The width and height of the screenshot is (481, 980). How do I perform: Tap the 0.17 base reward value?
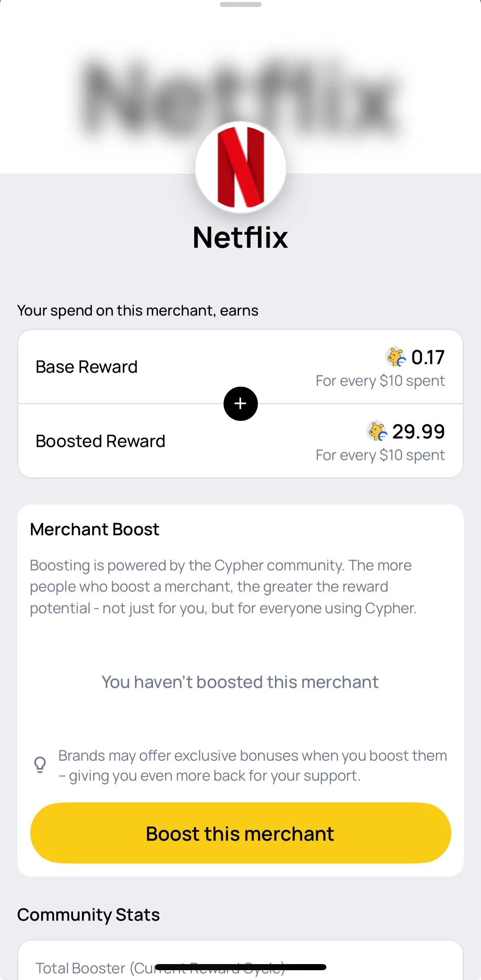click(428, 357)
